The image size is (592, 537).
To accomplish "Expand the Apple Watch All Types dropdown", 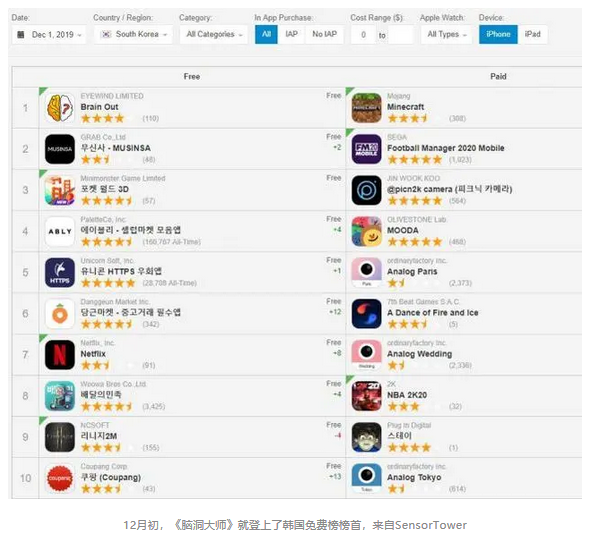I will tap(447, 34).
